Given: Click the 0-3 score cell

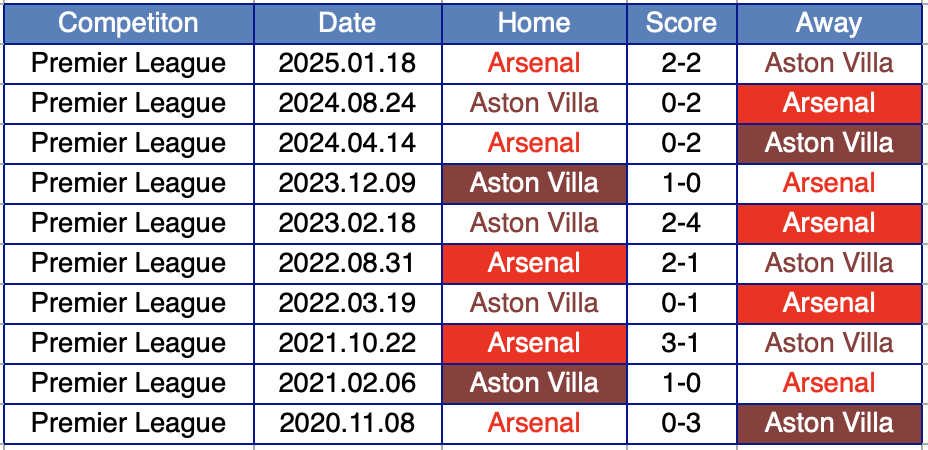Looking at the screenshot, I should coord(681,422).
